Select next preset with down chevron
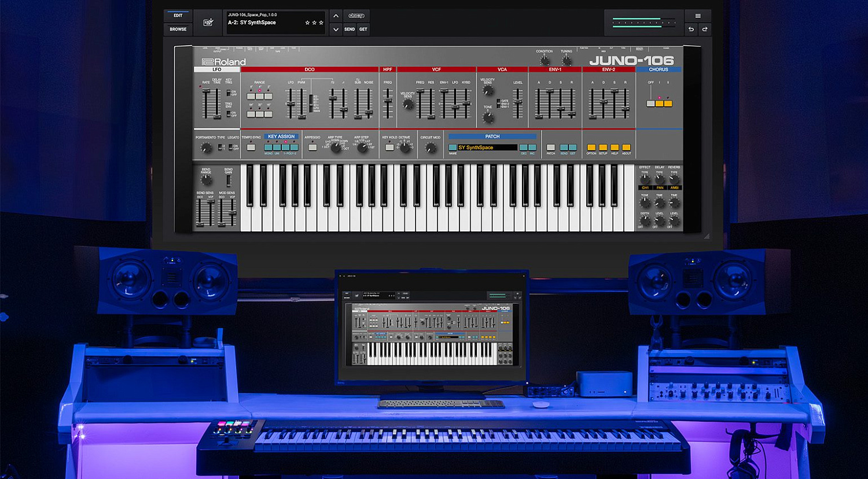868x479 pixels. (x=336, y=29)
